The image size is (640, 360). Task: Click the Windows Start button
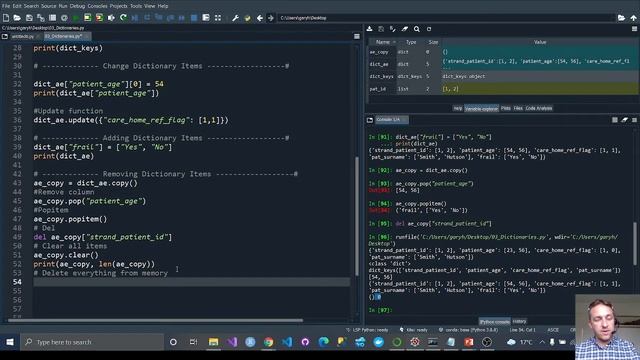pos(10,342)
